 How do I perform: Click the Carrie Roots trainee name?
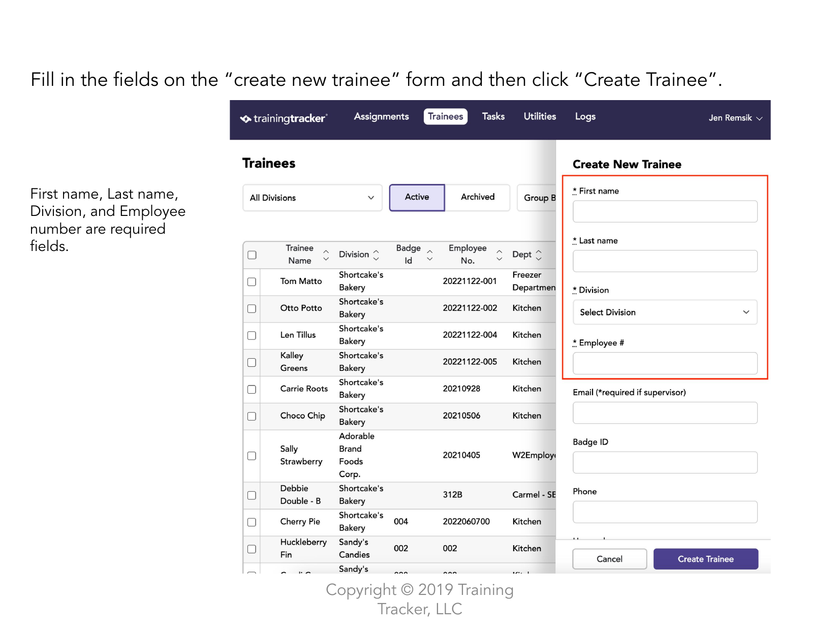click(304, 389)
